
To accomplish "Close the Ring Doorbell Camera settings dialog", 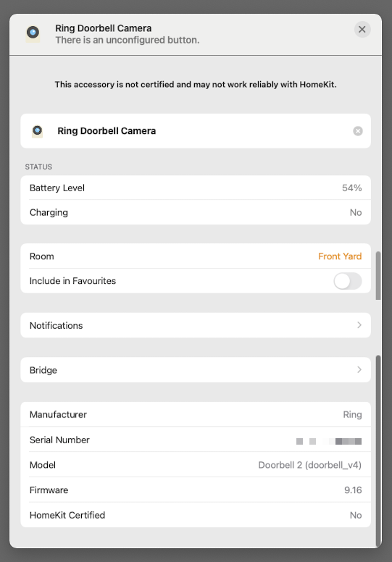I will point(362,30).
